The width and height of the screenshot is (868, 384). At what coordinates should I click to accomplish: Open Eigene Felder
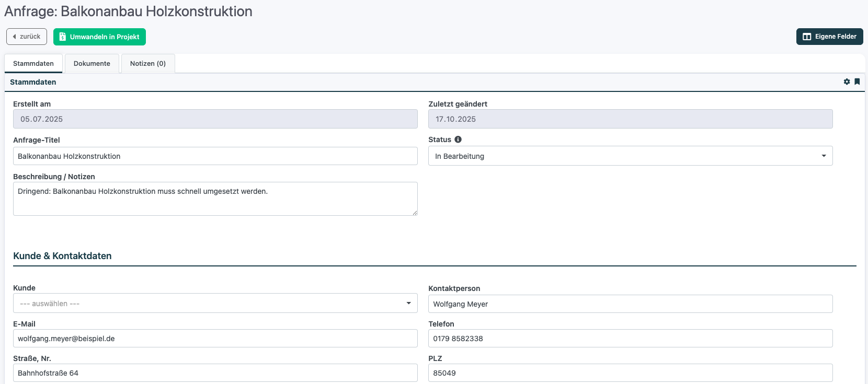click(x=829, y=37)
